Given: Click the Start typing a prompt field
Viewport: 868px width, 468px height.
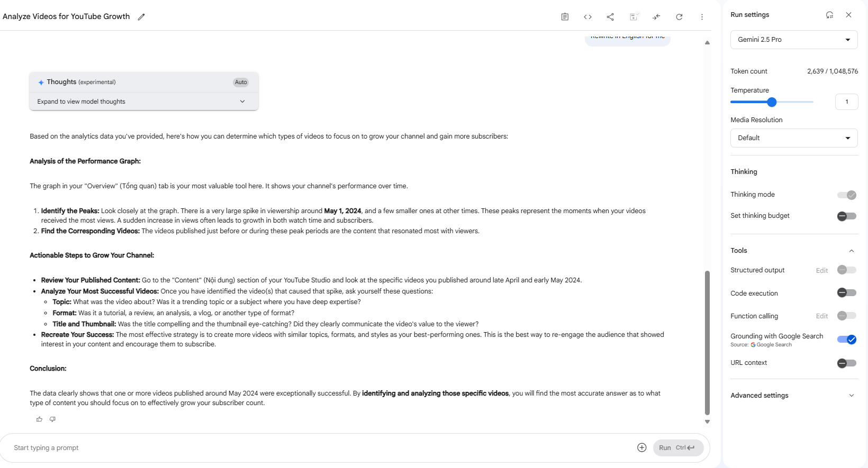Looking at the screenshot, I should (x=318, y=448).
